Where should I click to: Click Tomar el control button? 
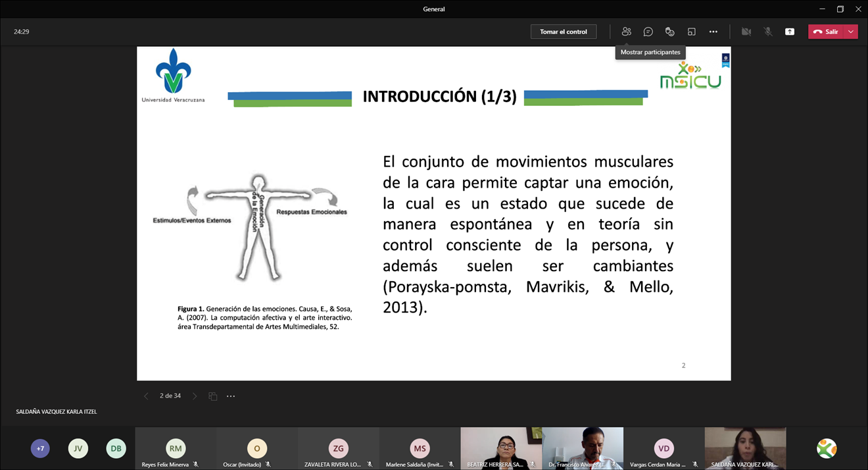click(x=564, y=32)
